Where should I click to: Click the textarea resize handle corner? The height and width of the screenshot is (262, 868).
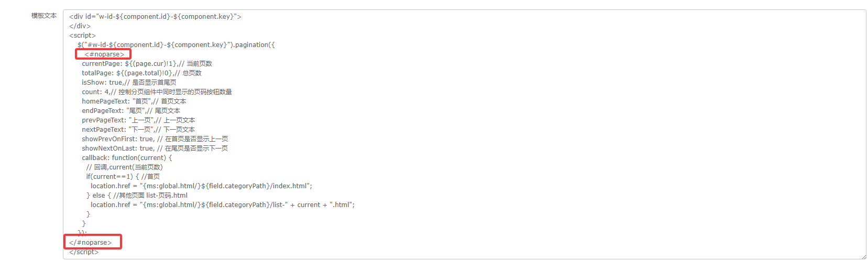coord(863,256)
